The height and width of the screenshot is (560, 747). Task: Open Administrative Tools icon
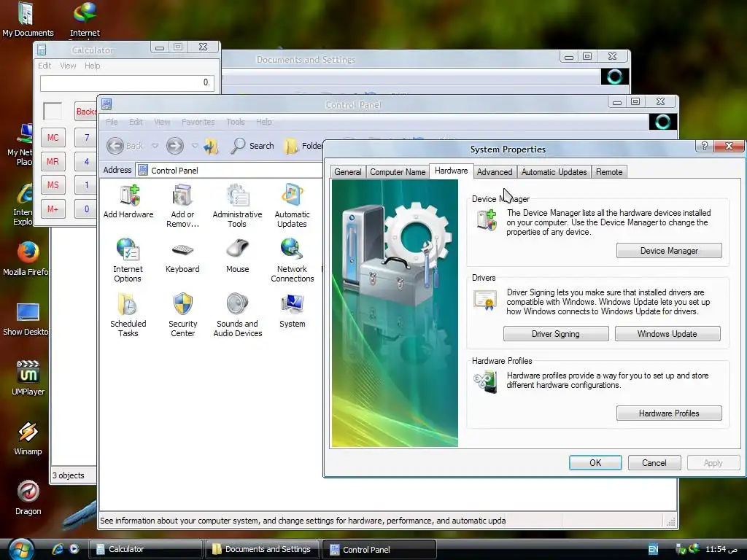click(237, 206)
